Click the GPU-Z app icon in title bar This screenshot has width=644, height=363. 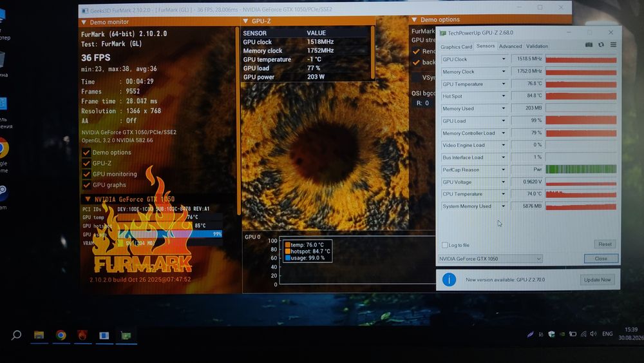pos(443,33)
